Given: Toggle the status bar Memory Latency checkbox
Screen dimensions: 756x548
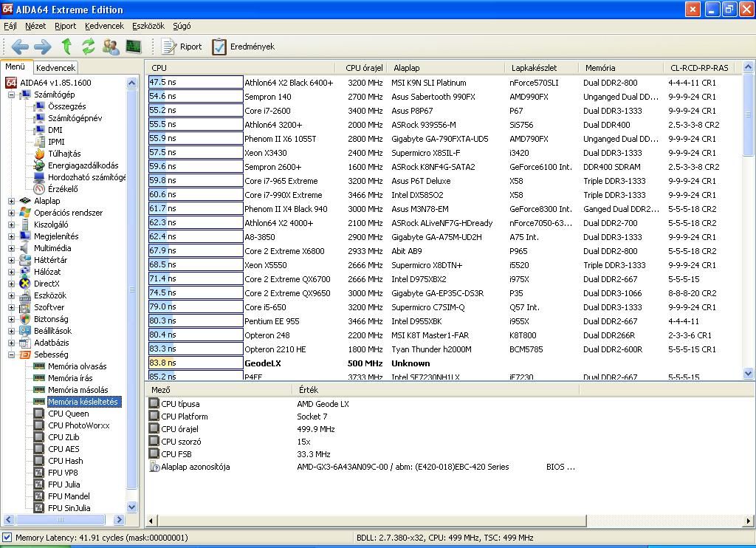Looking at the screenshot, I should (x=7, y=538).
